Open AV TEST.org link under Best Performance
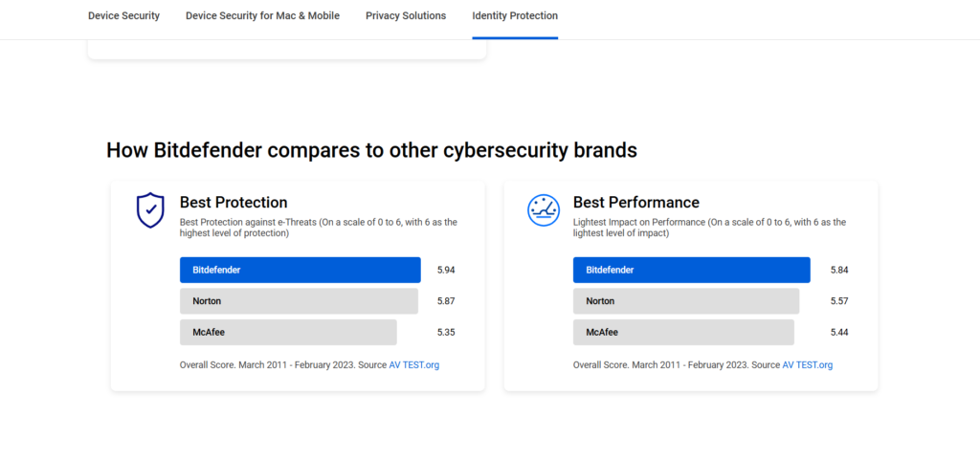 click(808, 364)
